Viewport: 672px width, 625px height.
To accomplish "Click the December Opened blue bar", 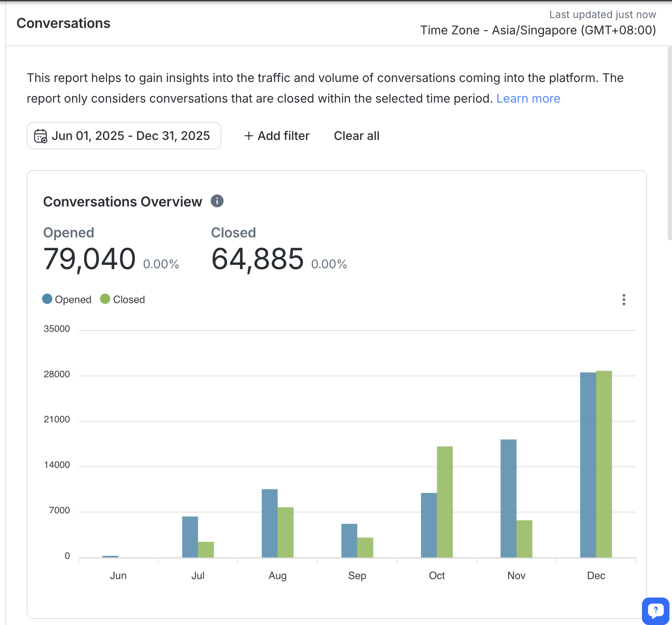I will coord(588,465).
